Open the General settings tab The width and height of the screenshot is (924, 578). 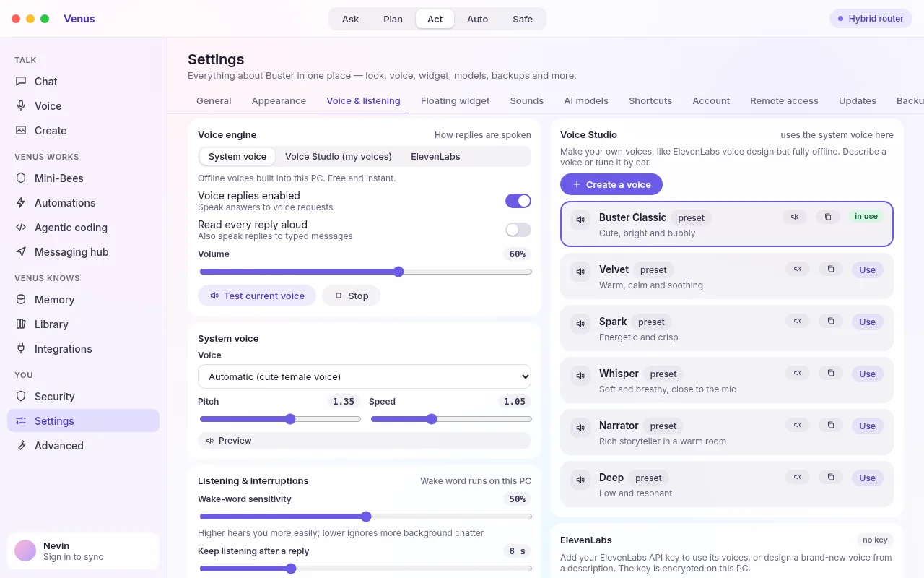tap(214, 101)
